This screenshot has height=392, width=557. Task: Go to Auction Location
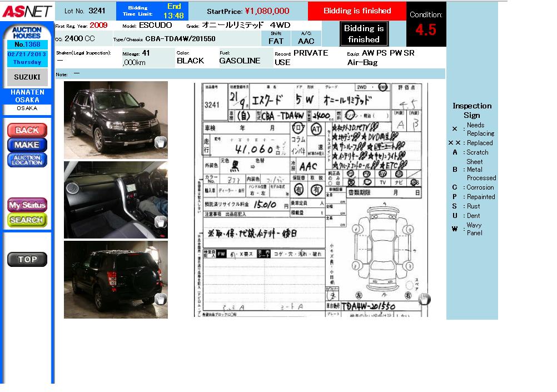click(x=27, y=160)
